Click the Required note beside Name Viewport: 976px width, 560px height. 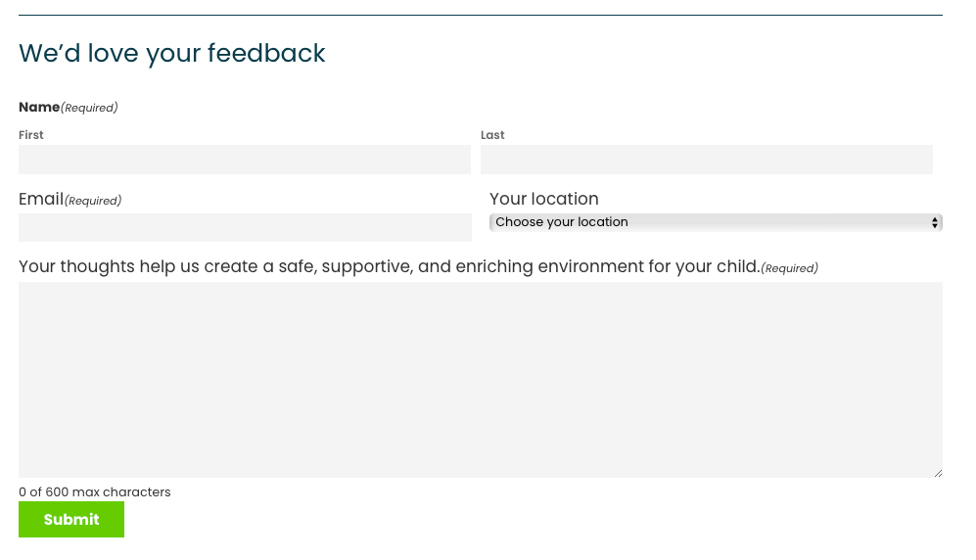(89, 108)
